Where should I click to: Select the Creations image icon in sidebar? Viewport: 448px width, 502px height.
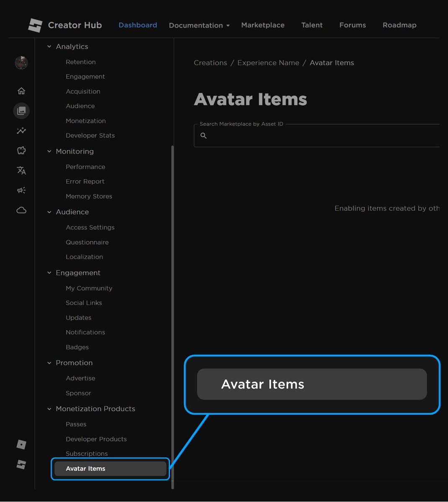tap(21, 110)
